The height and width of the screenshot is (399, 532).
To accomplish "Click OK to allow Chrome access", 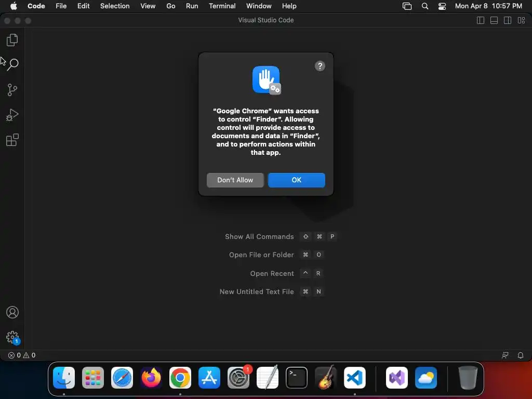I will pyautogui.click(x=297, y=180).
